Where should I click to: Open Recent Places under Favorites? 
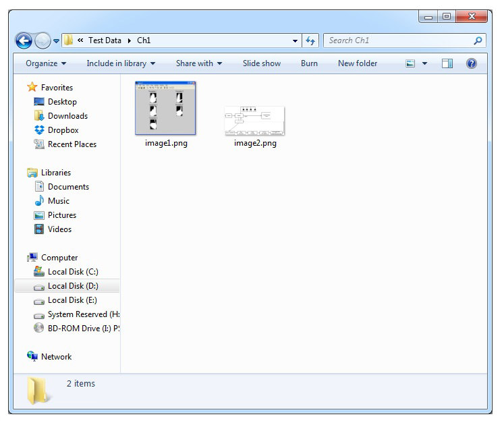click(x=72, y=144)
